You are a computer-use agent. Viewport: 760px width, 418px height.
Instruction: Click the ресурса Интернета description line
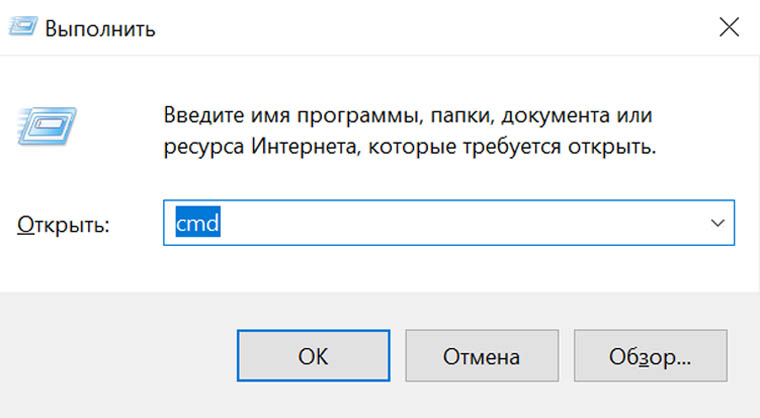tap(410, 146)
